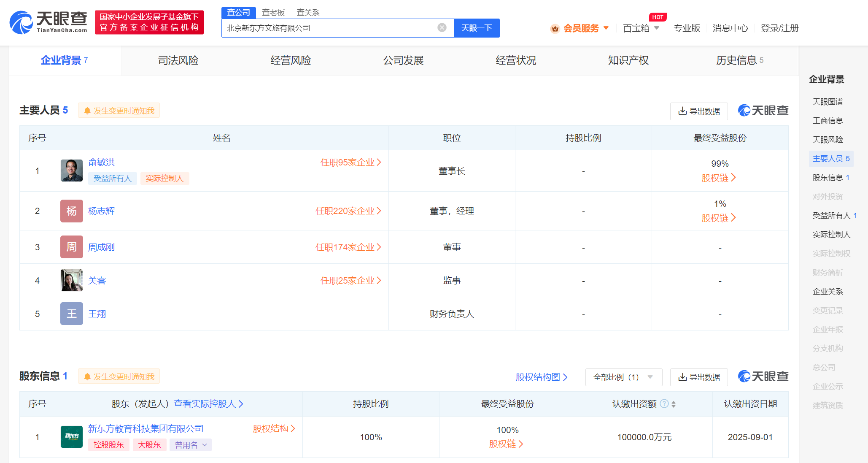Open 股权结构 for the shareholder
868x463 pixels.
click(x=274, y=429)
